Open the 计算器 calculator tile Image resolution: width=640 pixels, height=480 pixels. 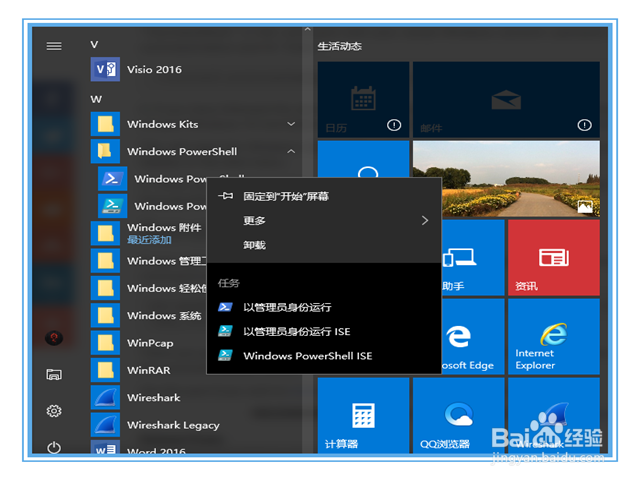363,416
